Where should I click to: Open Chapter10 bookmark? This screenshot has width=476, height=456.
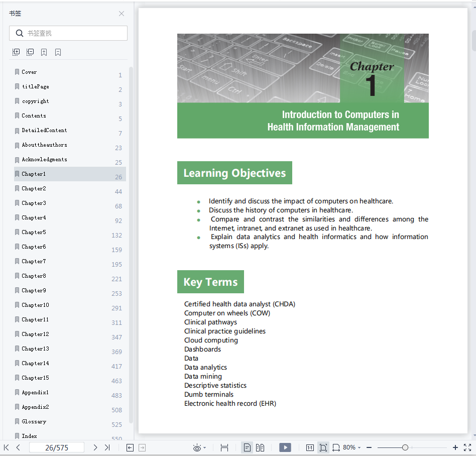[70, 305]
